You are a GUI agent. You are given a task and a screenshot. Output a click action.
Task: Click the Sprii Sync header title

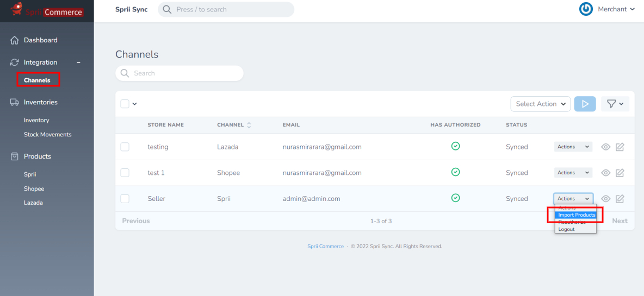pos(132,9)
